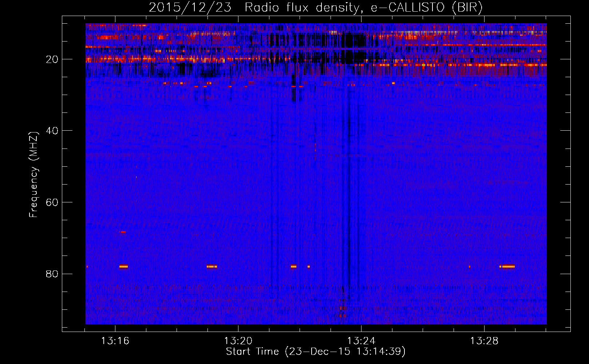
Task: Click the 60 MHz frequency tick label
Action: 52,202
